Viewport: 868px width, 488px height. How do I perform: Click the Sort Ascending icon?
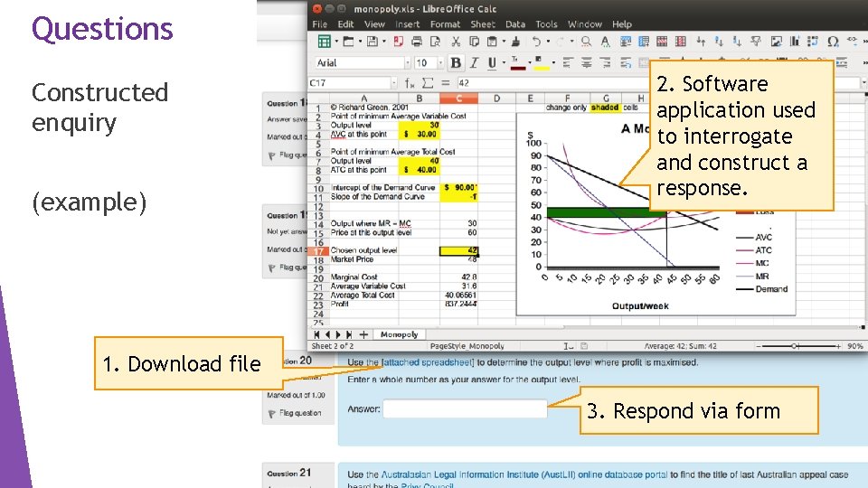tap(719, 42)
